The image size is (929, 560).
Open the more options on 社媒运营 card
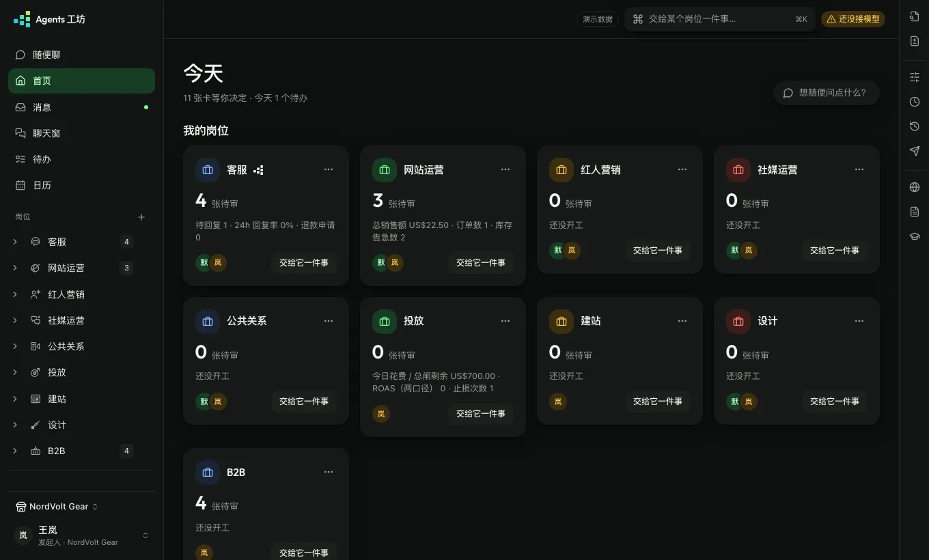(859, 169)
